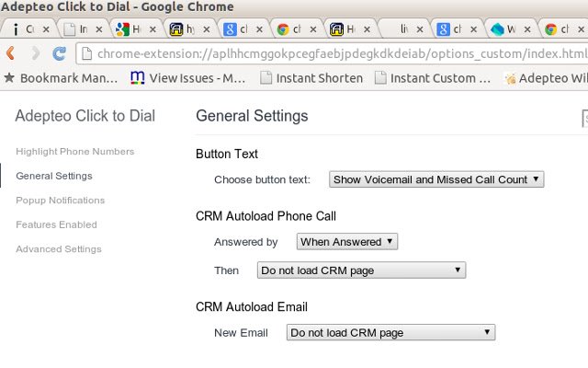Close the second tab labeled In
Viewport: 588px width, 368px height.
pos(99,29)
